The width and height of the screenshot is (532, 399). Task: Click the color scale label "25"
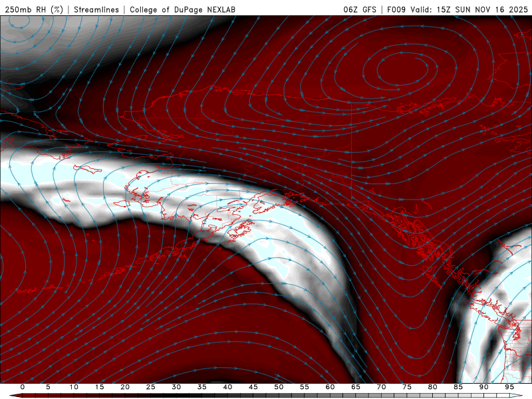(151, 387)
